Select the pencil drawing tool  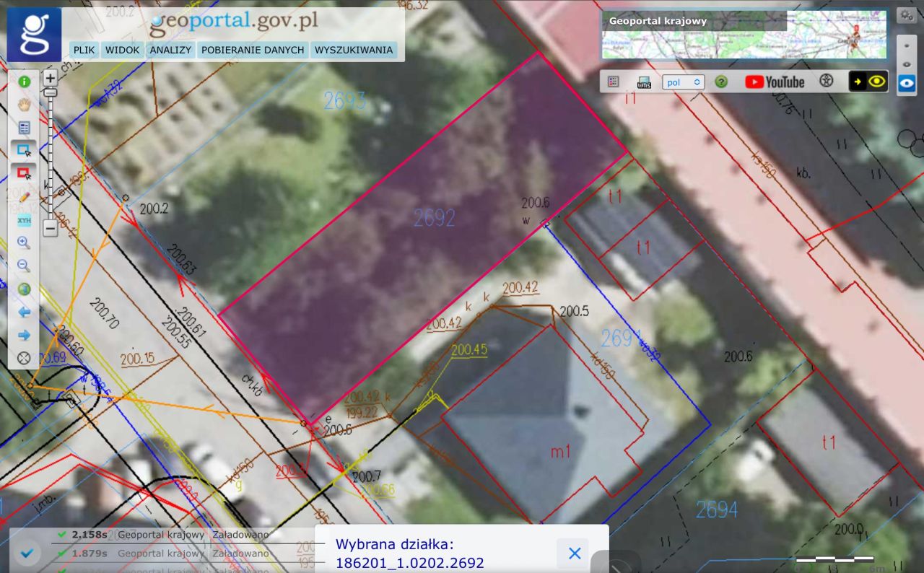pyautogui.click(x=24, y=196)
